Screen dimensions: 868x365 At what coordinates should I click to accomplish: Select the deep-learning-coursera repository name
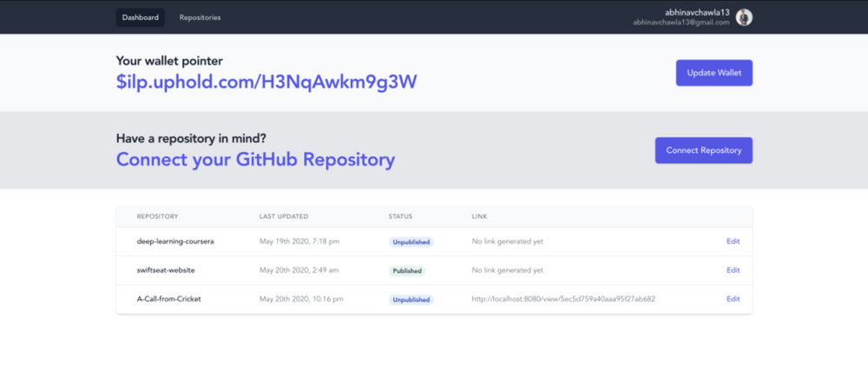coord(175,242)
